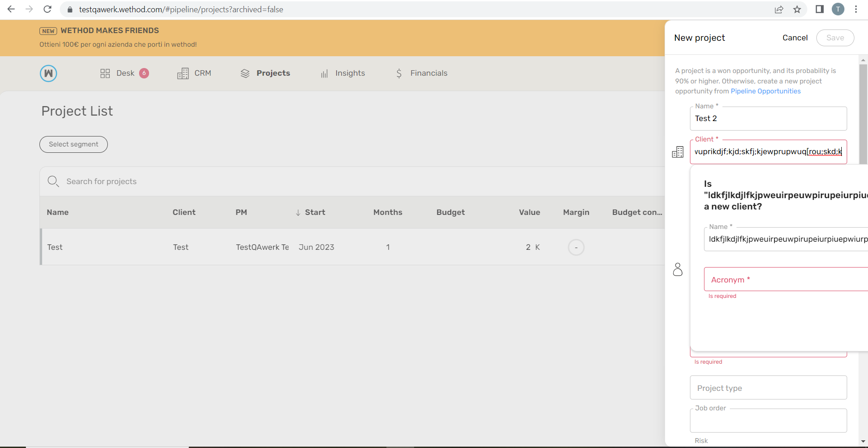The width and height of the screenshot is (868, 448).
Task: Click the Desk notification badge showing 6
Action: [144, 73]
